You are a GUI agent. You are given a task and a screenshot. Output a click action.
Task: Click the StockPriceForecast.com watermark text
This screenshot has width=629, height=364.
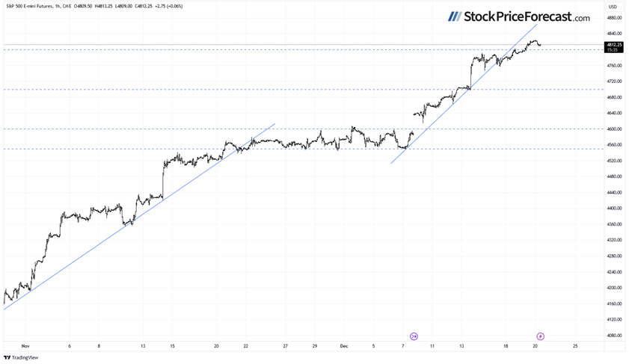527,16
